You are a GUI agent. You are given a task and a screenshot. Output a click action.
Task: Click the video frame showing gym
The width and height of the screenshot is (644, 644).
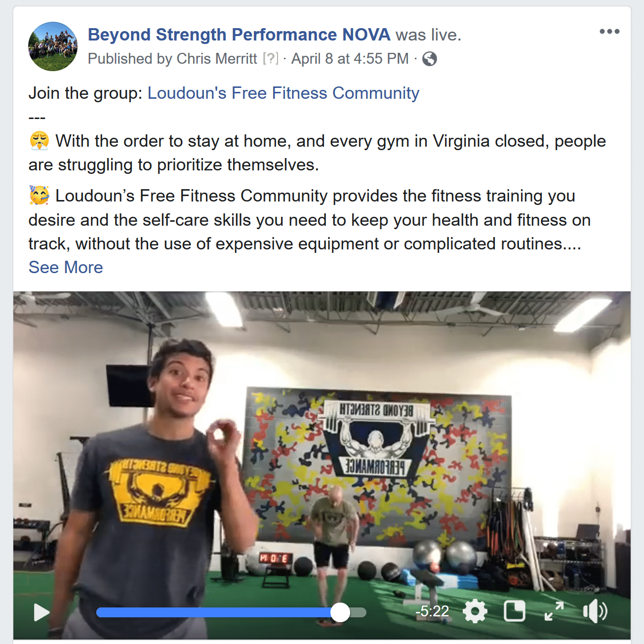322,444
